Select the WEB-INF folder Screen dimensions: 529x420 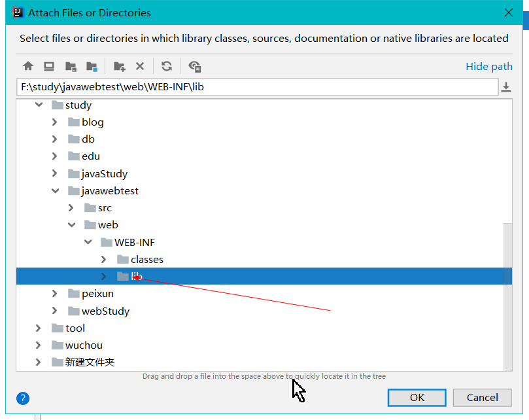point(128,242)
